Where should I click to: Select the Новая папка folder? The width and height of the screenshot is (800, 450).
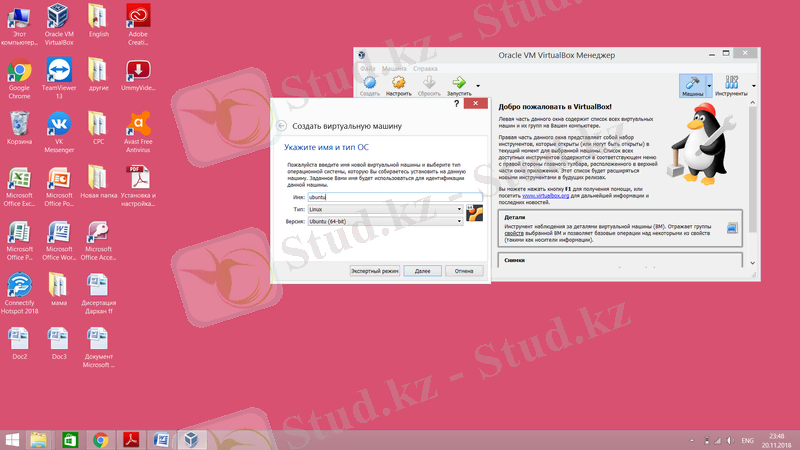point(98,182)
